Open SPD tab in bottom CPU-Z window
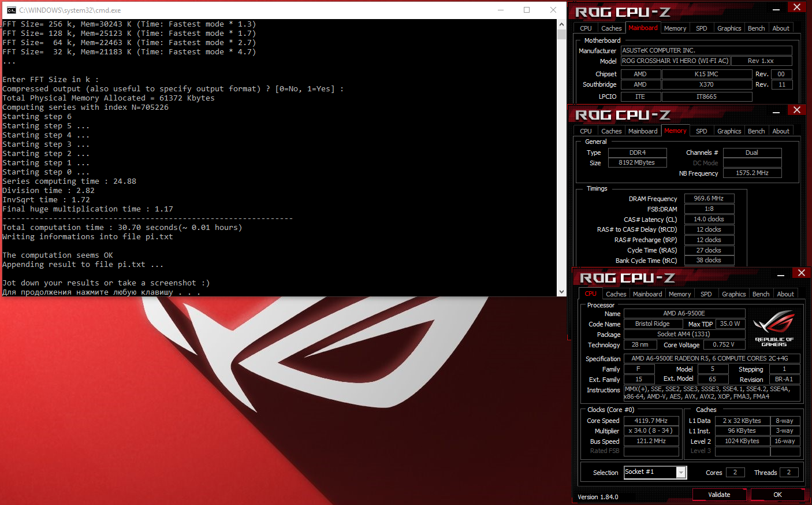 click(x=706, y=294)
